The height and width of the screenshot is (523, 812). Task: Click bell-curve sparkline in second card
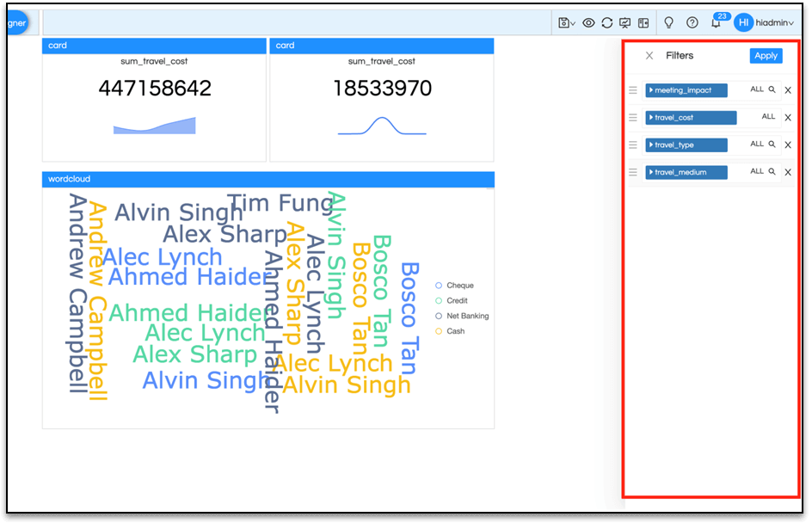pos(382,126)
